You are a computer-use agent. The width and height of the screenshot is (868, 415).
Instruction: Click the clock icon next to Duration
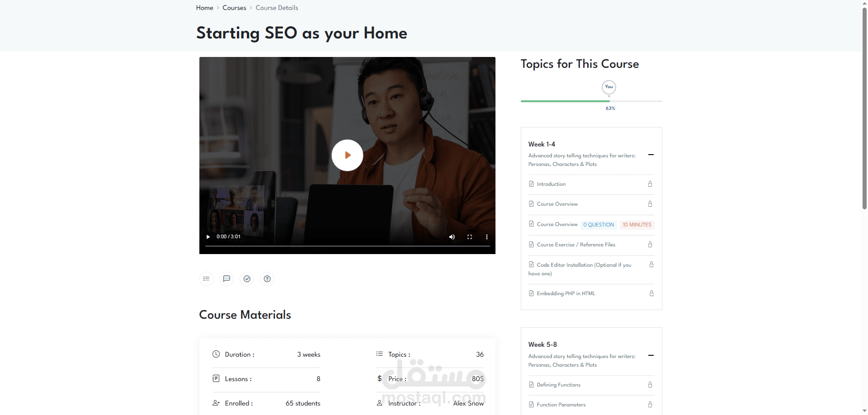216,354
